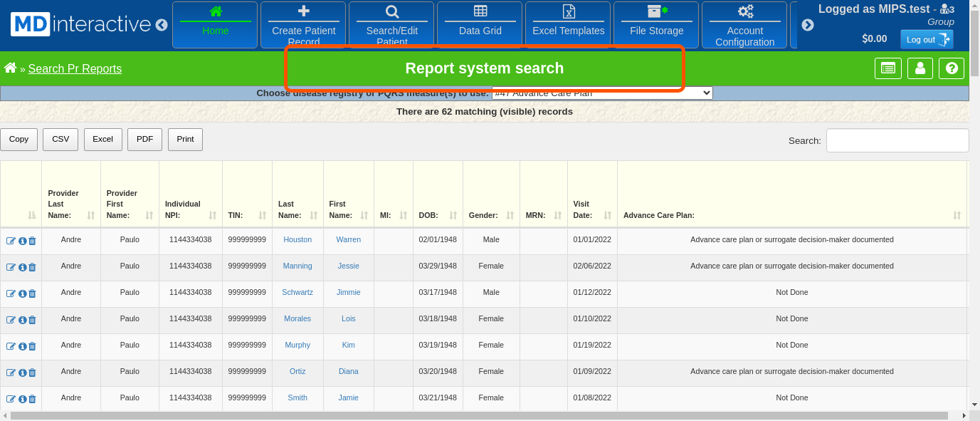980x421 pixels.
Task: Go to Excel Templates in top navigation
Action: click(x=568, y=24)
